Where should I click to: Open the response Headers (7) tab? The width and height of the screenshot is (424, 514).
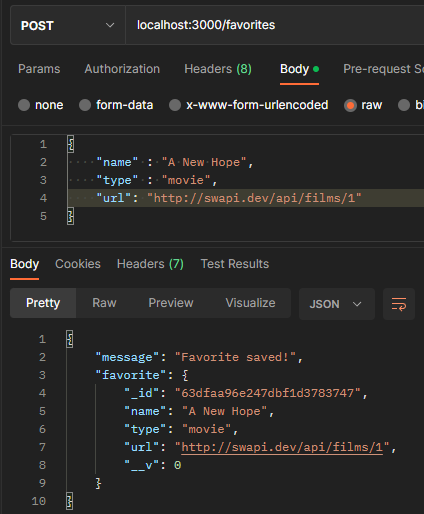[150, 264]
